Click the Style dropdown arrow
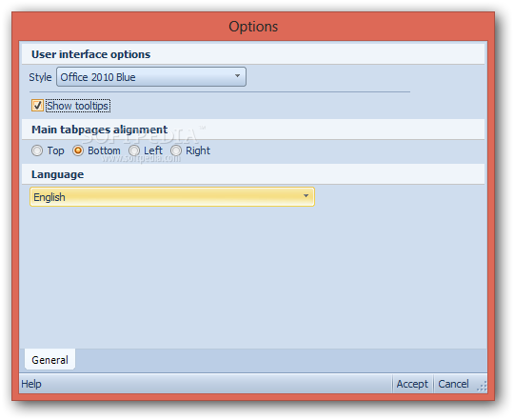The image size is (514, 420). click(237, 76)
